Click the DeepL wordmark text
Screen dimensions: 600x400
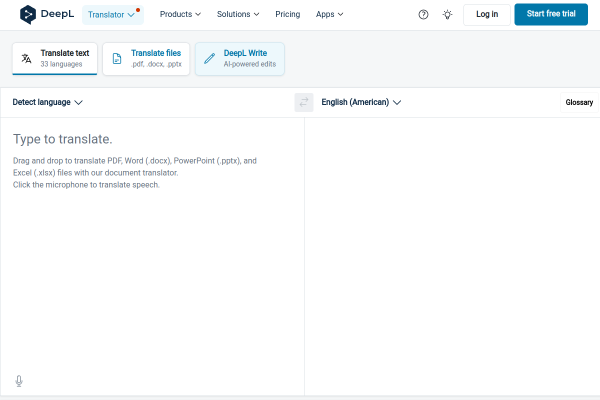pos(57,14)
